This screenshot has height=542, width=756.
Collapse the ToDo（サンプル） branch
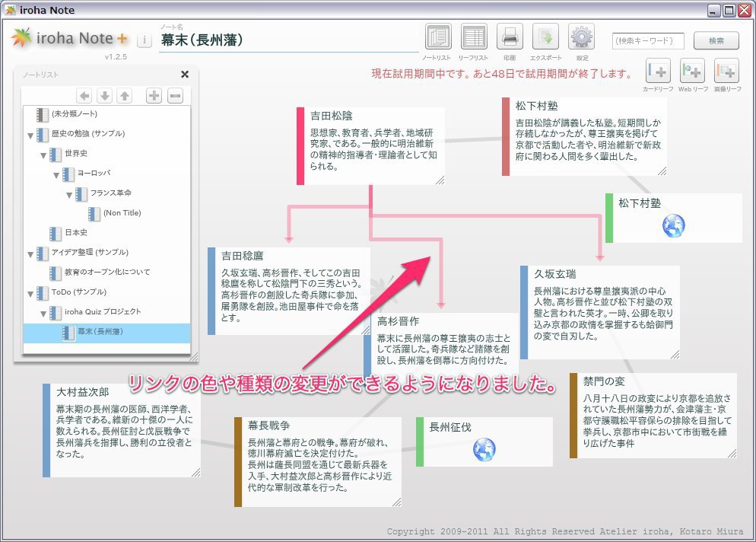[x=30, y=292]
